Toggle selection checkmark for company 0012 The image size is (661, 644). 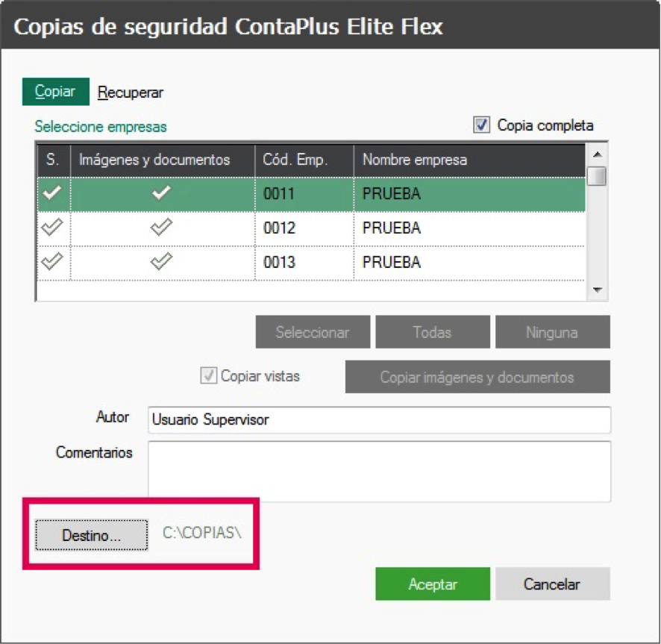tap(53, 228)
